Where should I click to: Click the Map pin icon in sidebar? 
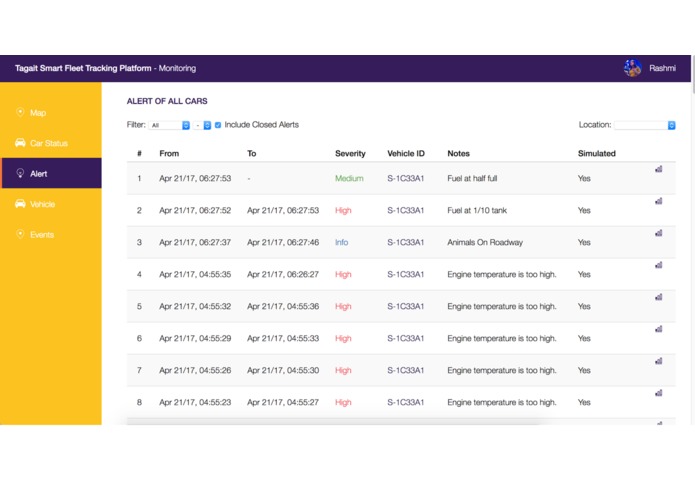point(20,112)
